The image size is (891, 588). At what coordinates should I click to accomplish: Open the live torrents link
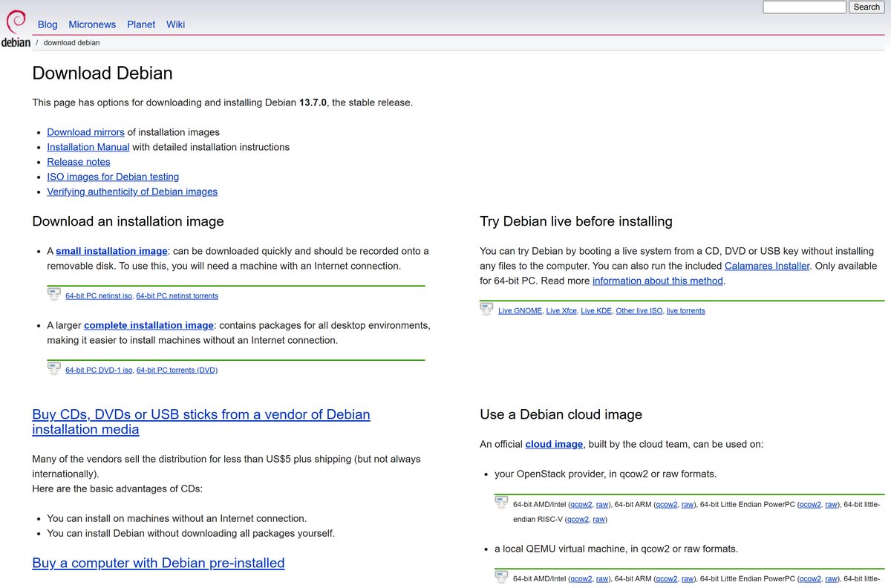(686, 310)
